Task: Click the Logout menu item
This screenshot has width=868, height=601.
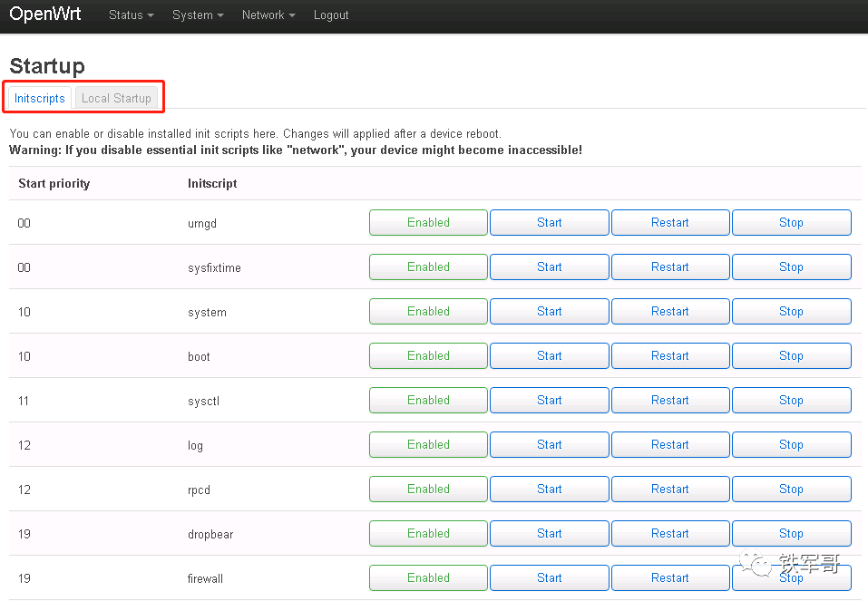Action: [x=330, y=15]
